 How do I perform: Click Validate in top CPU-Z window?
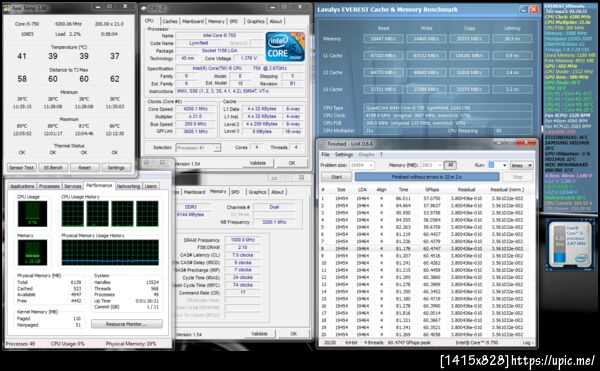click(258, 163)
